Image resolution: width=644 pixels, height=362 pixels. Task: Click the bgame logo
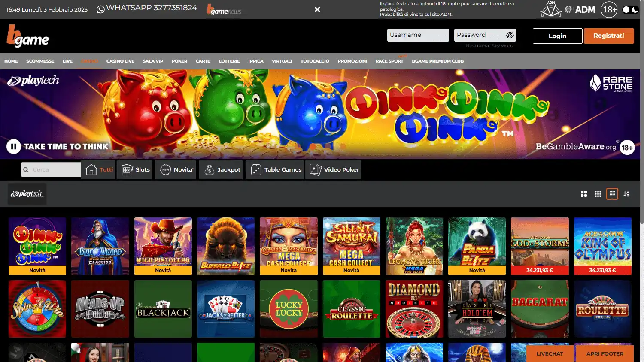coord(28,36)
